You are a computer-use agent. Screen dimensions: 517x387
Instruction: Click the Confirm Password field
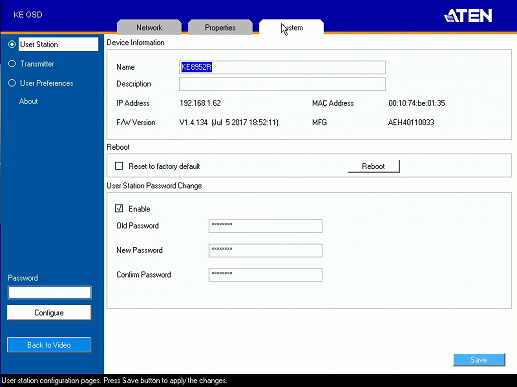click(266, 275)
